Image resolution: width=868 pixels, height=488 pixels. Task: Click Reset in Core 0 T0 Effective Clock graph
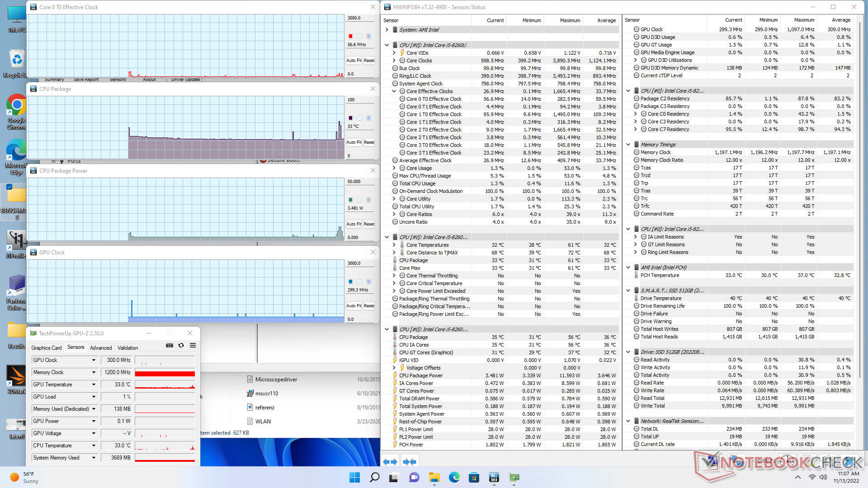(369, 61)
